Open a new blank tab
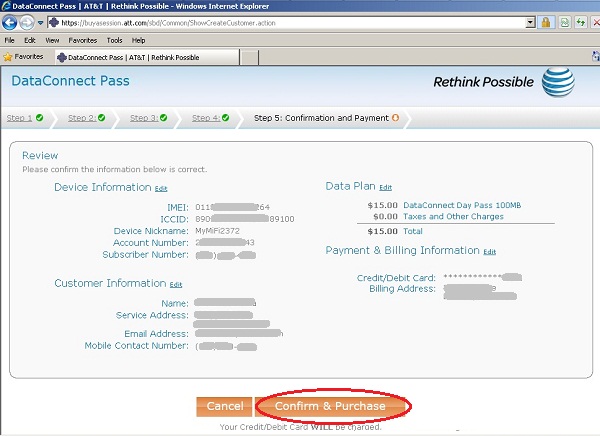 (x=249, y=58)
